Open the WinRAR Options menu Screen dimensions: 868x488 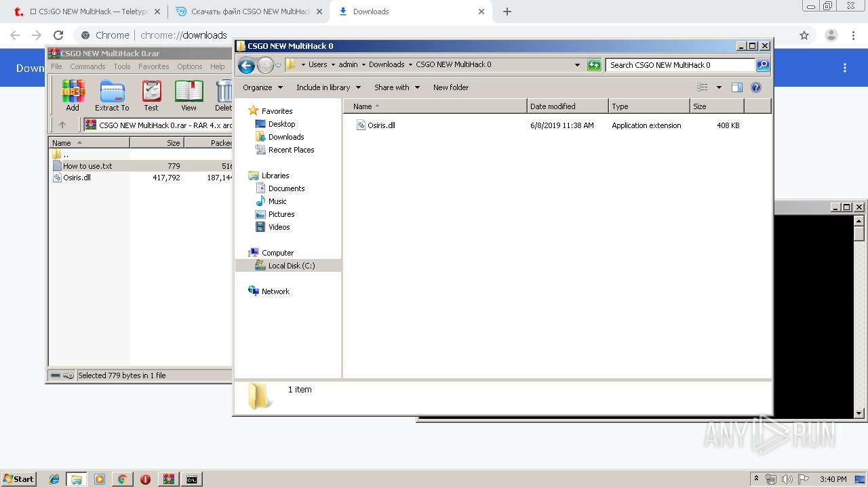tap(190, 66)
